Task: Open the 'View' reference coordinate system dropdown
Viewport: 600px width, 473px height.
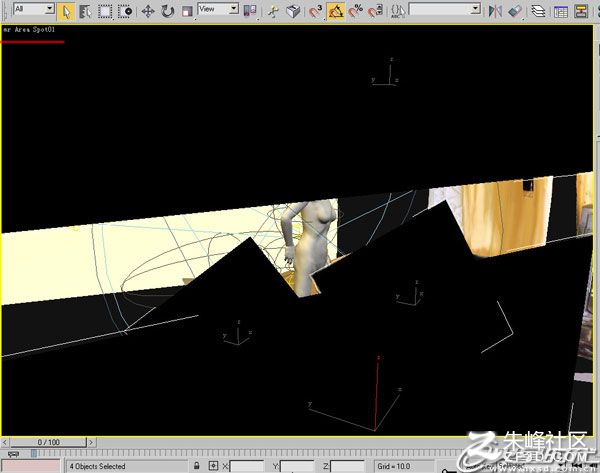Action: 234,9
